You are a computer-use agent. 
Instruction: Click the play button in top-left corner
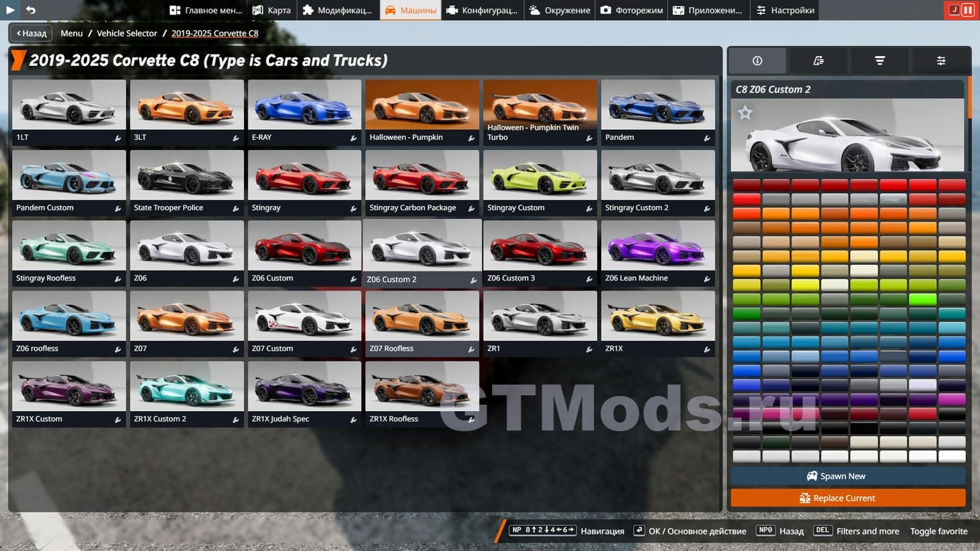click(x=10, y=10)
